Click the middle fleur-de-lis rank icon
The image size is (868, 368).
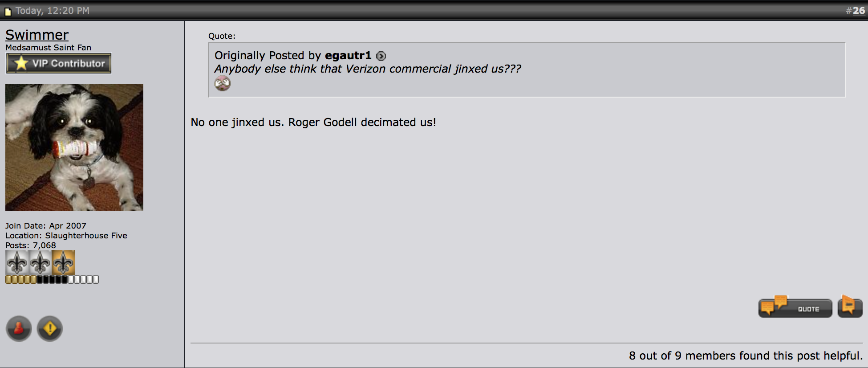[40, 262]
